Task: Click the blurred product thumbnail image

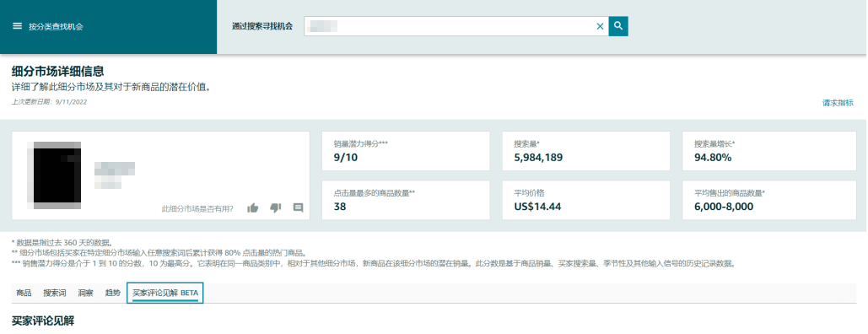Action: (x=57, y=175)
